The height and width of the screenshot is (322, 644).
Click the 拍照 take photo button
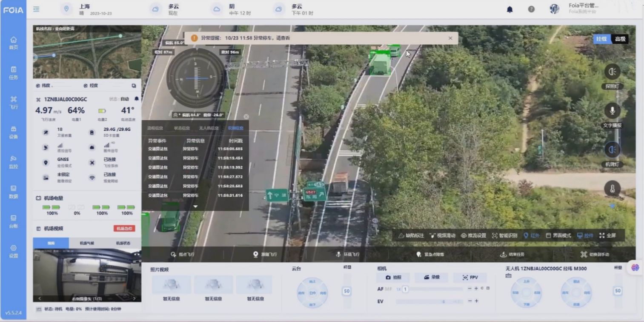click(393, 277)
